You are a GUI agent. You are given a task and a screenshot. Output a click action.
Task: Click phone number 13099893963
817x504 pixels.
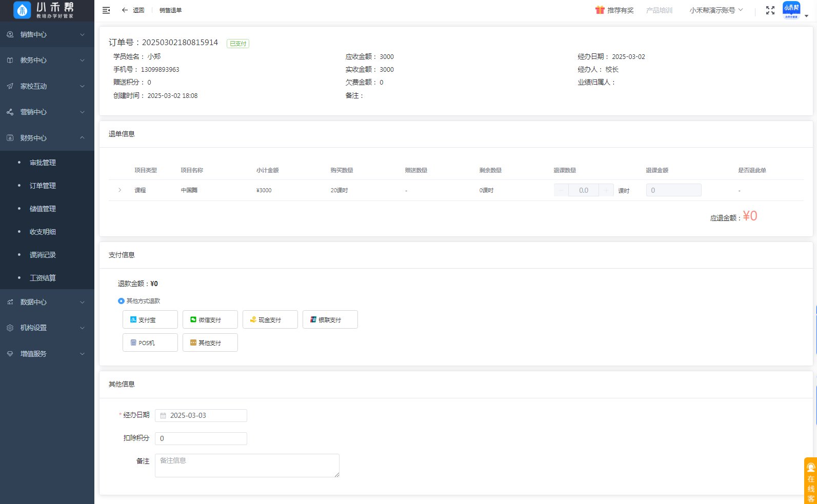pos(160,70)
